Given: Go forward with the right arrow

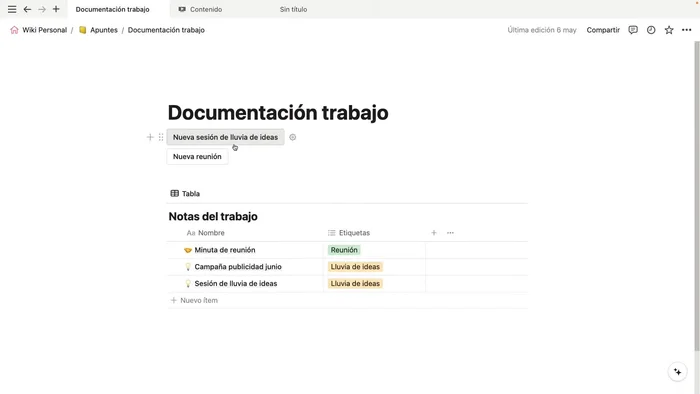Looking at the screenshot, I should click(42, 9).
